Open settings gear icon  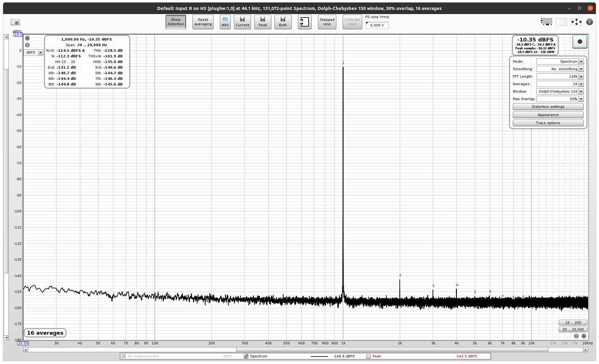589,22
